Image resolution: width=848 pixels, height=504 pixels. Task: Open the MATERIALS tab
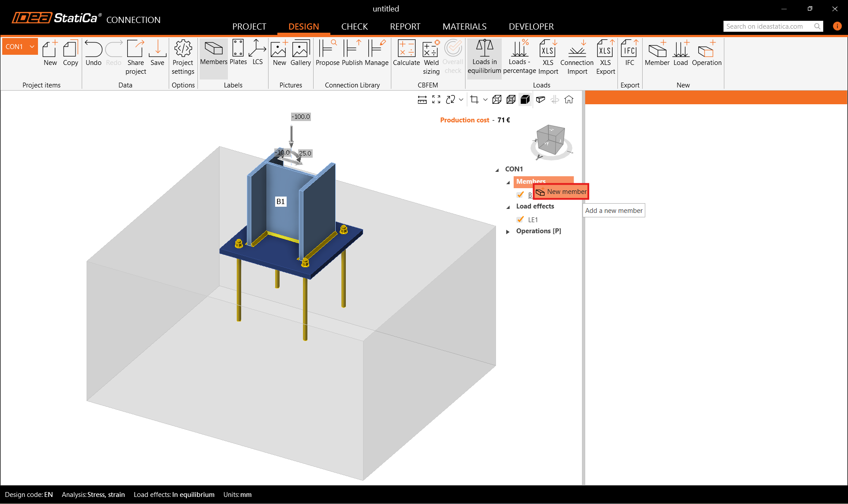click(x=464, y=27)
